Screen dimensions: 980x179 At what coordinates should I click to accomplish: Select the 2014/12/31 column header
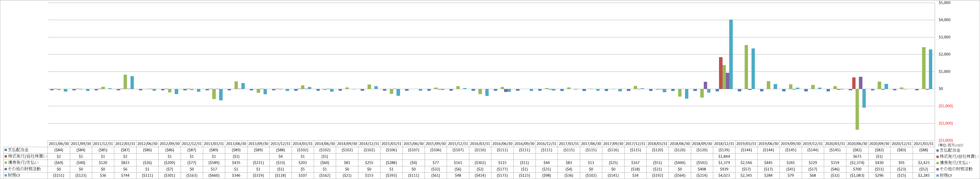(369, 144)
